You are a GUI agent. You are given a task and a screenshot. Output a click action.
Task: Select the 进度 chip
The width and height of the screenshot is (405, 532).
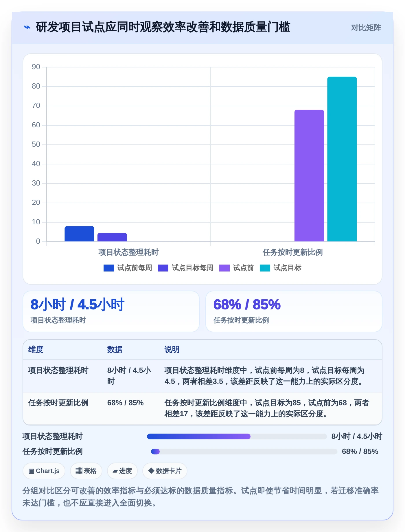point(122,471)
